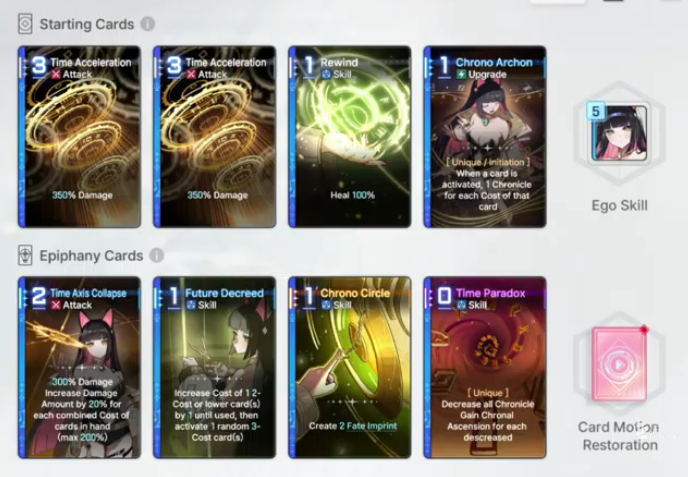Select the Time Axis Collapse attack card

[79, 367]
